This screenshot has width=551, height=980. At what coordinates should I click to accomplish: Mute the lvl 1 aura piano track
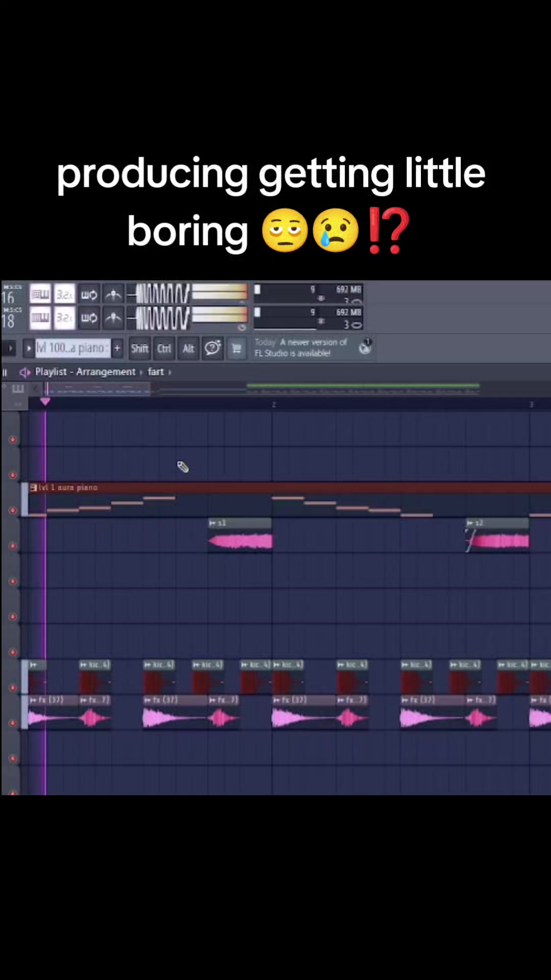point(13,510)
